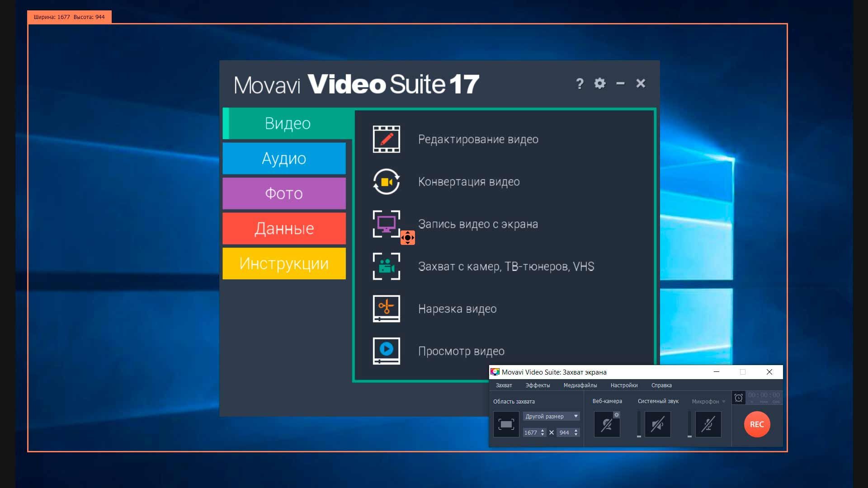Select the Захват с камер camera icon

(386, 267)
